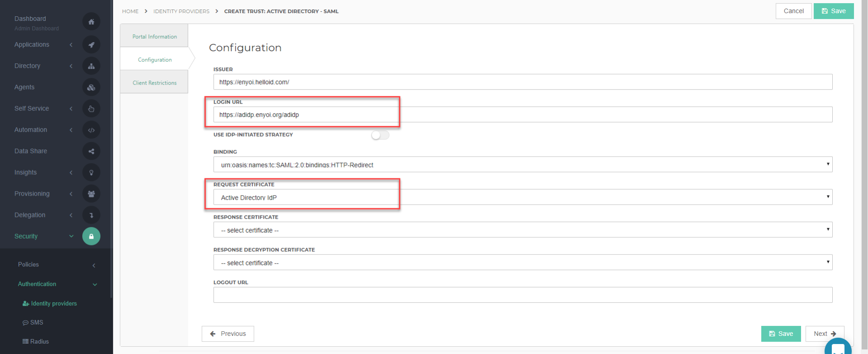Collapse the Authentication submenu chevron
The width and height of the screenshot is (868, 354).
tap(95, 284)
